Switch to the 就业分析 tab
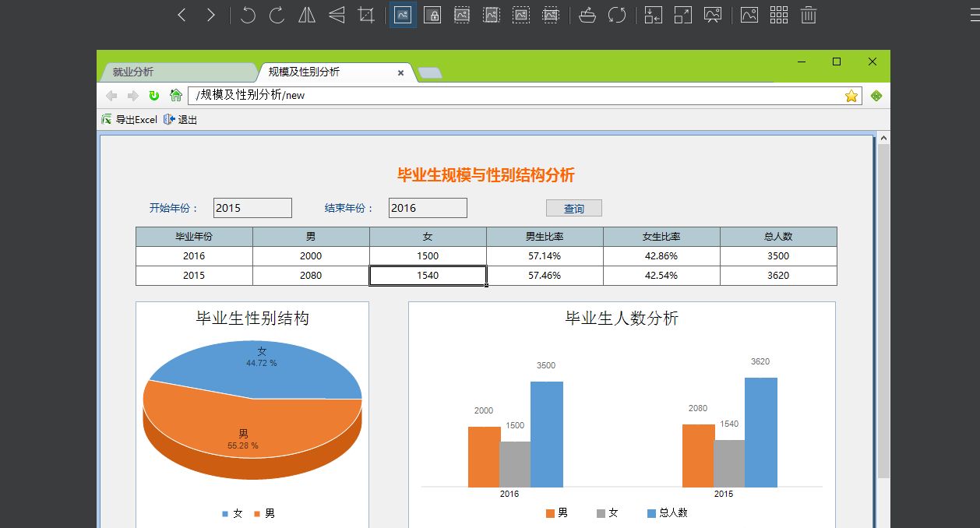This screenshot has width=980, height=528. (x=178, y=72)
